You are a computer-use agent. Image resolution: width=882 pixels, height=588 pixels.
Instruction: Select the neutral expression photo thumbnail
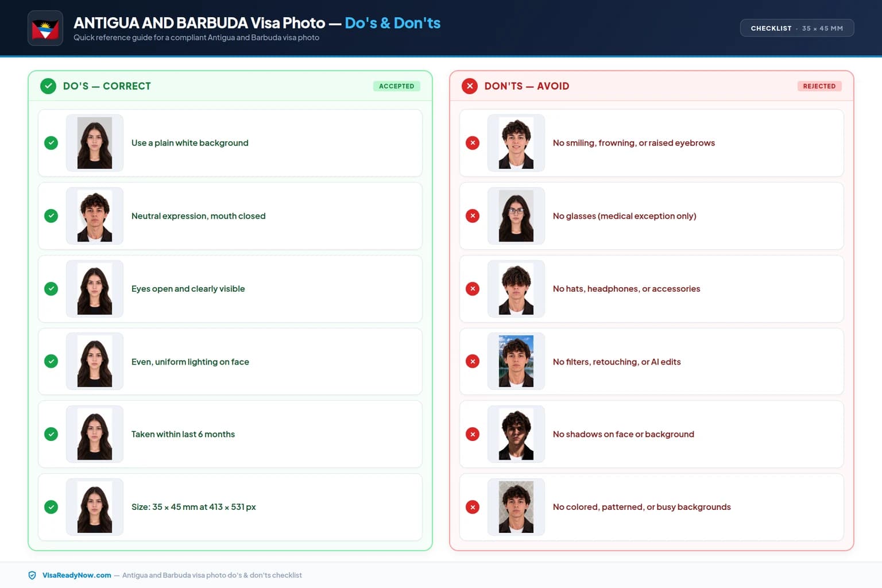(95, 216)
